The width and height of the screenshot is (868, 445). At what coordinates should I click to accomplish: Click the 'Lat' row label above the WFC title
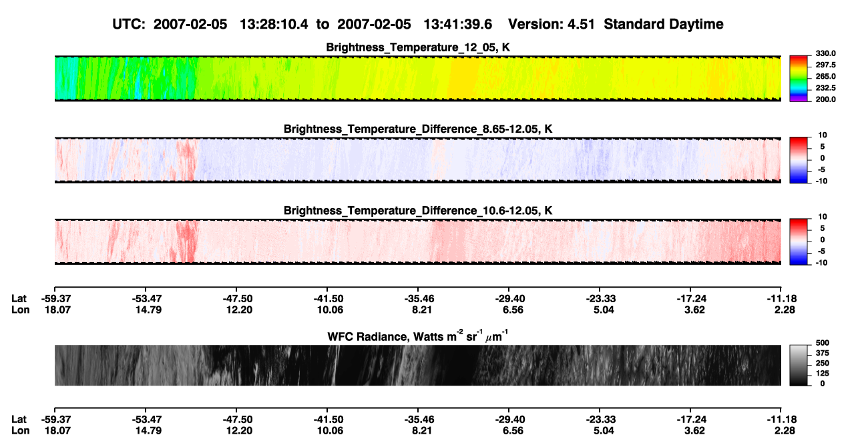[x=19, y=298]
